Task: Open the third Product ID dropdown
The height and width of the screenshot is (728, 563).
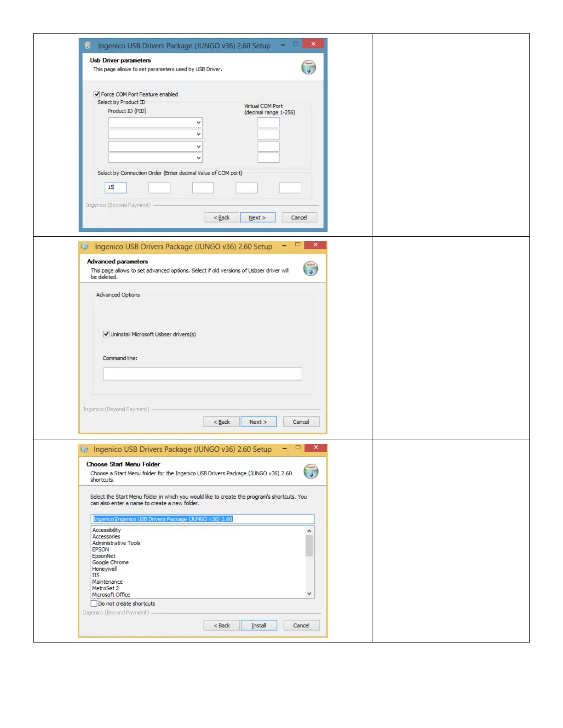Action: (155, 147)
